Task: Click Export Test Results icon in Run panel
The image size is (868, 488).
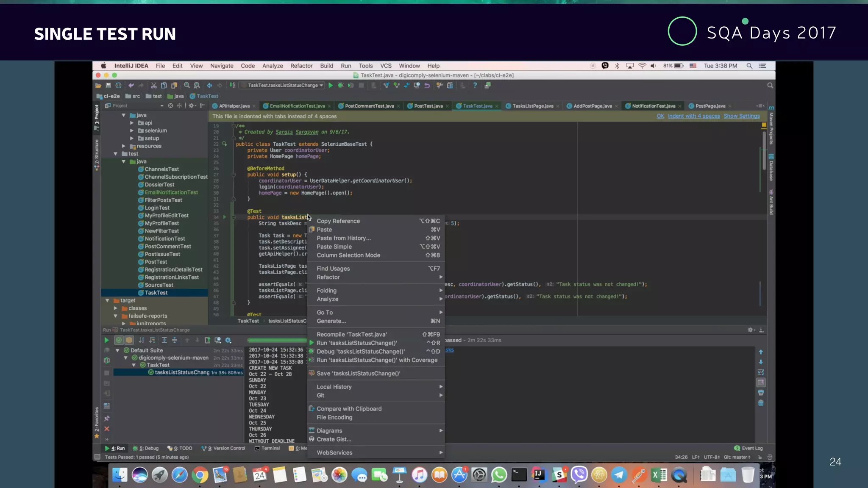Action: pos(207,340)
